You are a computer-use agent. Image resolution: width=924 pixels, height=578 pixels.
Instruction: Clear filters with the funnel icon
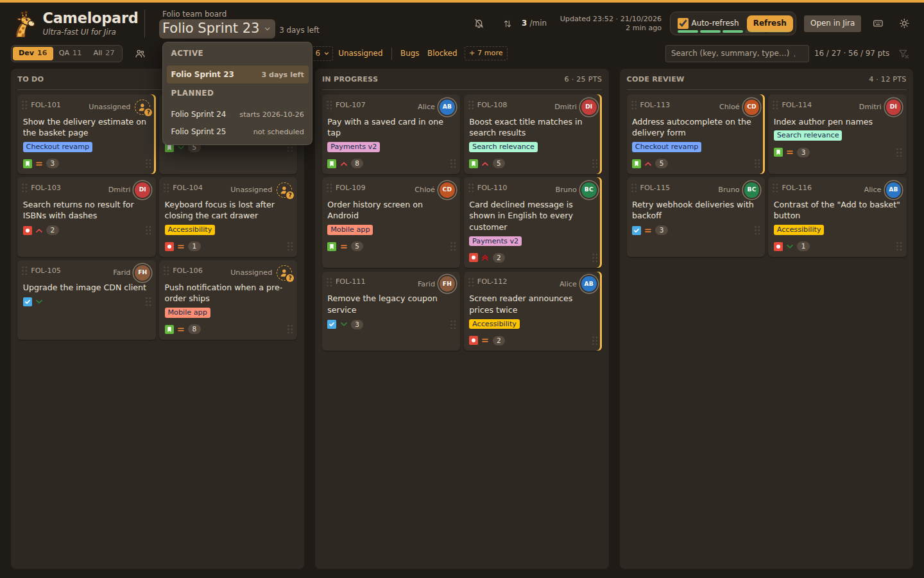tap(903, 54)
